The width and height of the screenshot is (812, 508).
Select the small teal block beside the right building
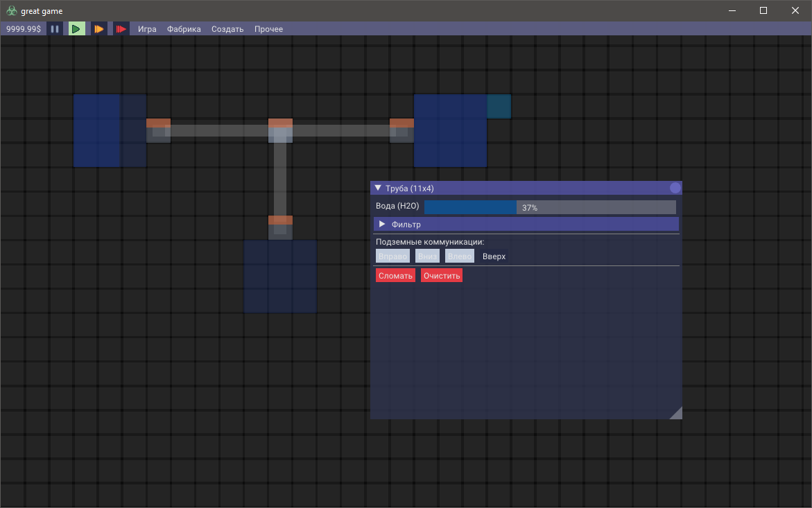tap(499, 106)
